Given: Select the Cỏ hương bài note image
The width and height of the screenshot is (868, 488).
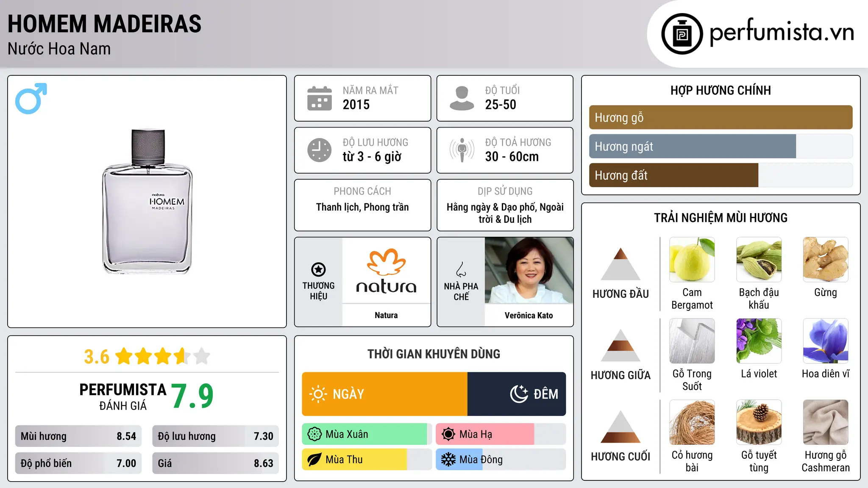Looking at the screenshot, I should [x=692, y=422].
